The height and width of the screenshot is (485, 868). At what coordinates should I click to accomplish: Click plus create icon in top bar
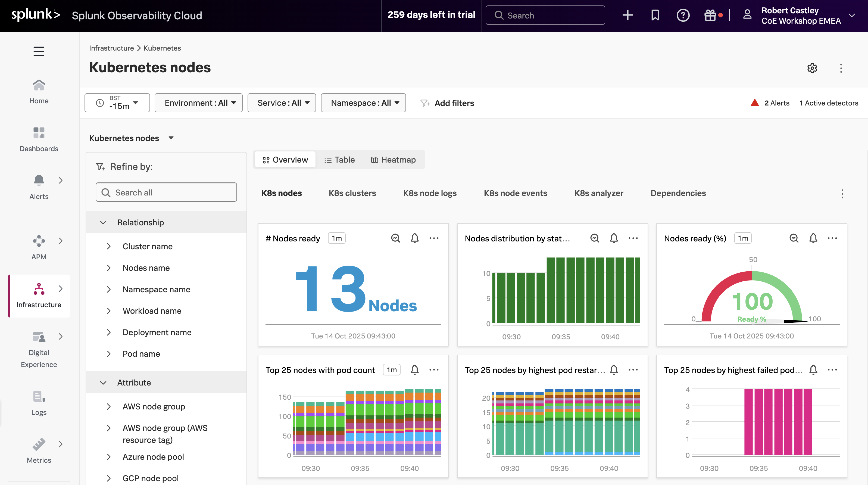[627, 15]
